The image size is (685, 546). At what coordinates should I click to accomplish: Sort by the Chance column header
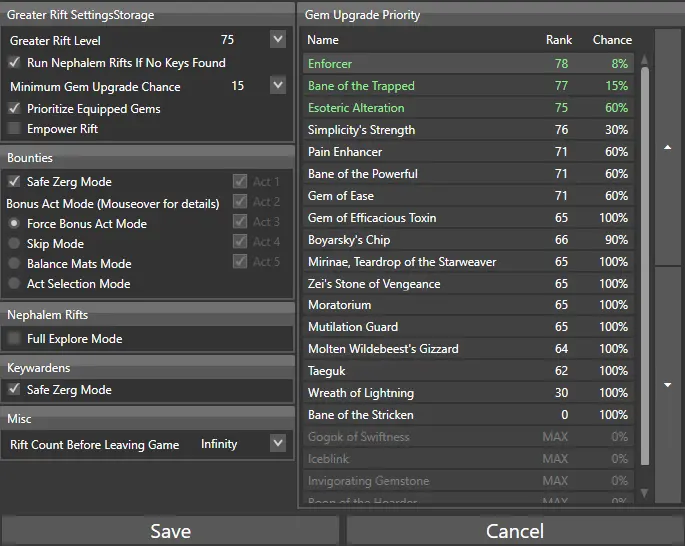click(612, 40)
